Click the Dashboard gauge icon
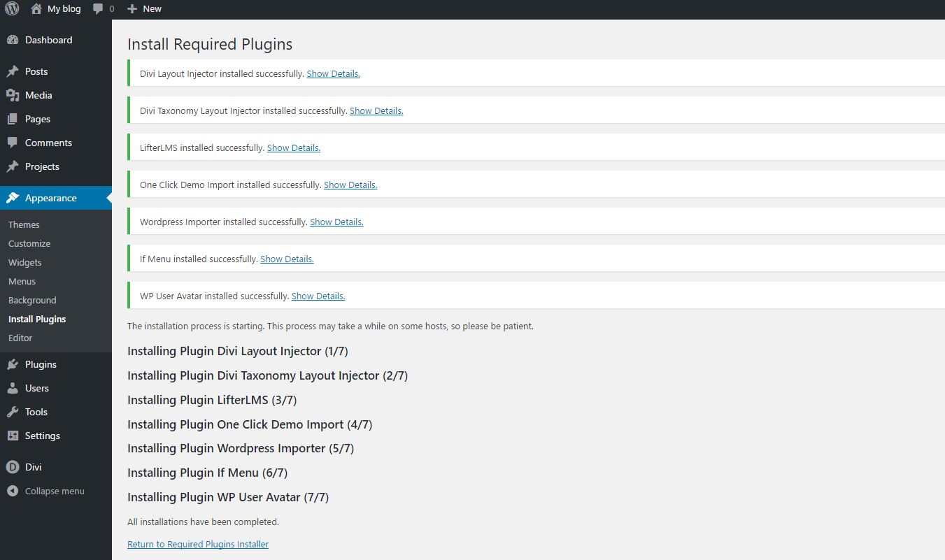945x560 pixels. pos(13,40)
